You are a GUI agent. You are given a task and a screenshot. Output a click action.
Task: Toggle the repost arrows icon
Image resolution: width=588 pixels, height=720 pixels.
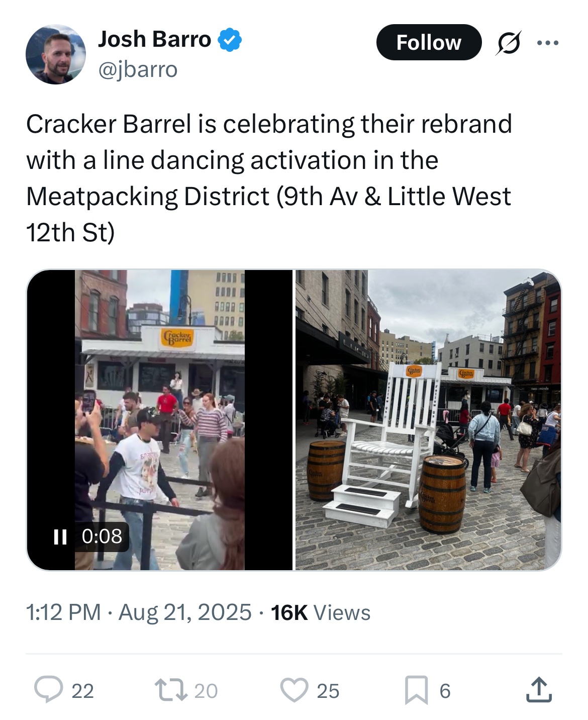170,690
